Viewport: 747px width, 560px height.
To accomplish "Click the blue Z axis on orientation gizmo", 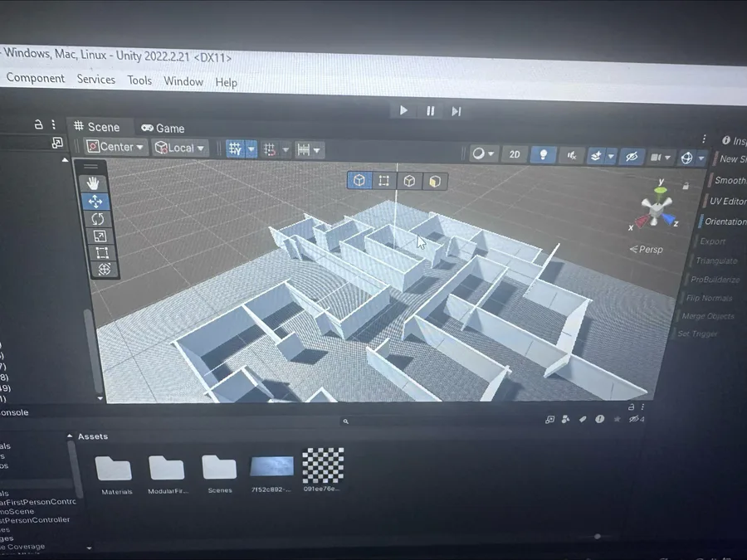I will point(669,220).
